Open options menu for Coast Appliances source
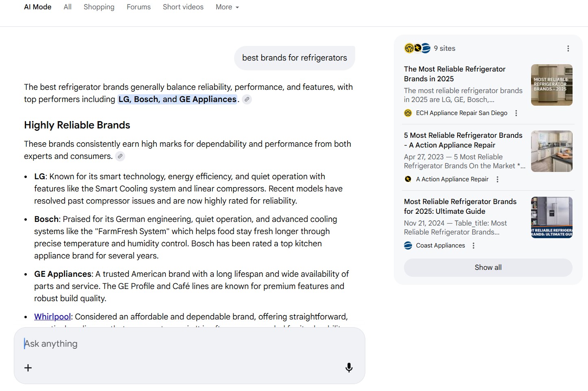 [x=473, y=245]
